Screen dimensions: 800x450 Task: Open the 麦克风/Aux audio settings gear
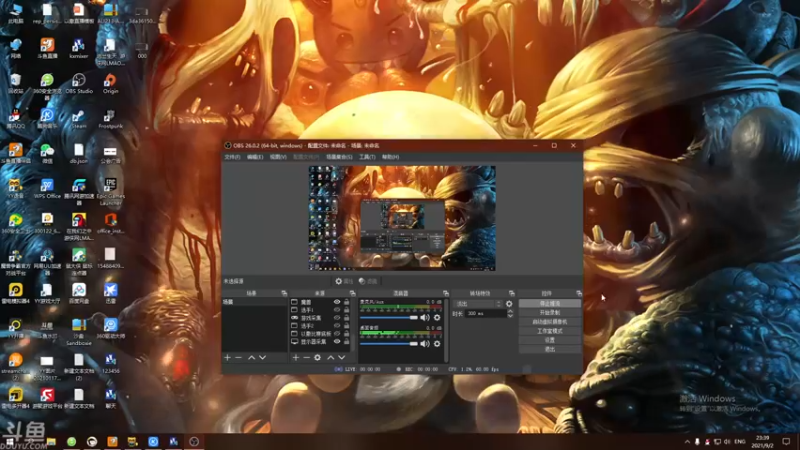coord(437,317)
